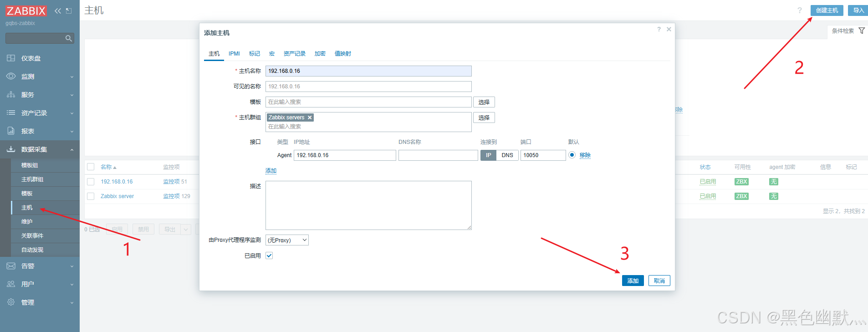This screenshot has height=332, width=868.
Task: Click the 添加 interface link
Action: tap(271, 171)
